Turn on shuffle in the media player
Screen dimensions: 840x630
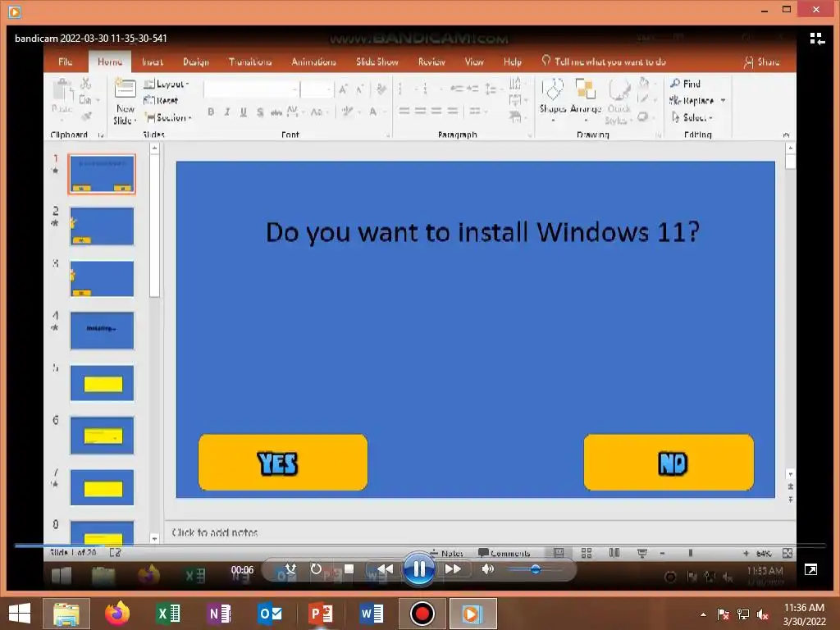291,568
